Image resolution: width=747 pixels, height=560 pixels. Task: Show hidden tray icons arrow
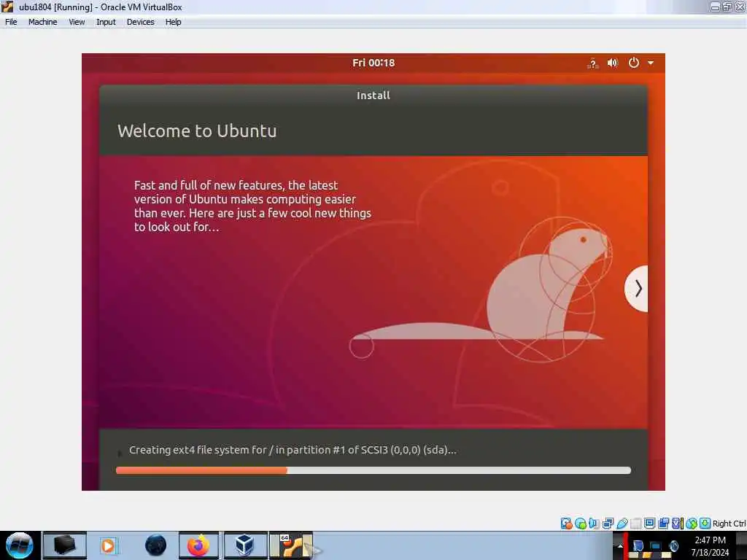(x=620, y=546)
